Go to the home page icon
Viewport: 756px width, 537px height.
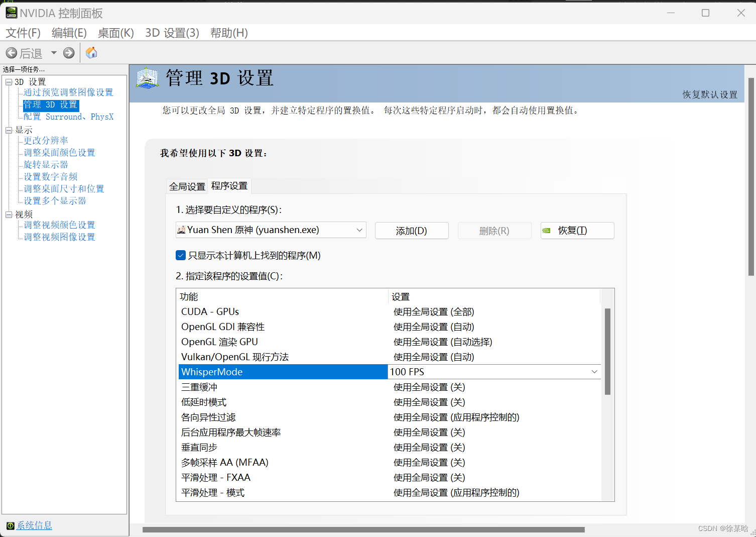click(91, 53)
